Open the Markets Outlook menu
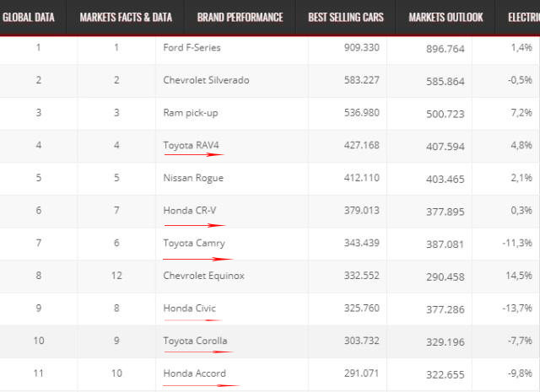The height and width of the screenshot is (392, 540). pos(445,17)
